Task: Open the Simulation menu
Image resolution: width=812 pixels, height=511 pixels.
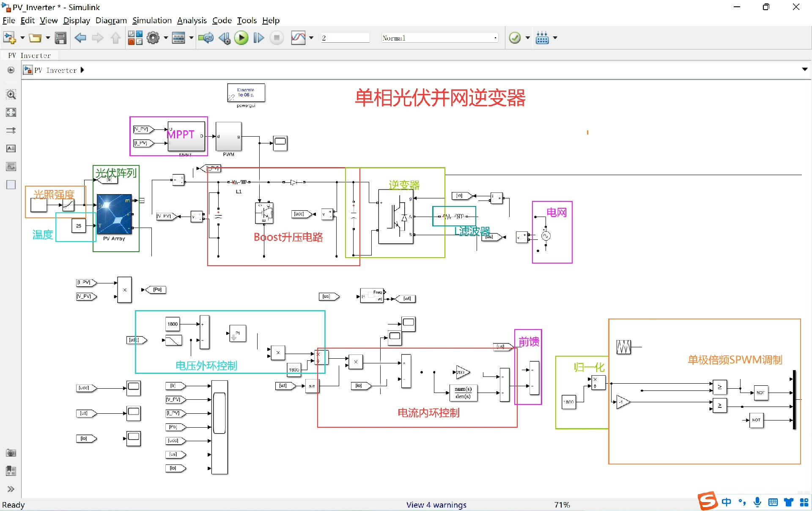Action: coord(152,20)
